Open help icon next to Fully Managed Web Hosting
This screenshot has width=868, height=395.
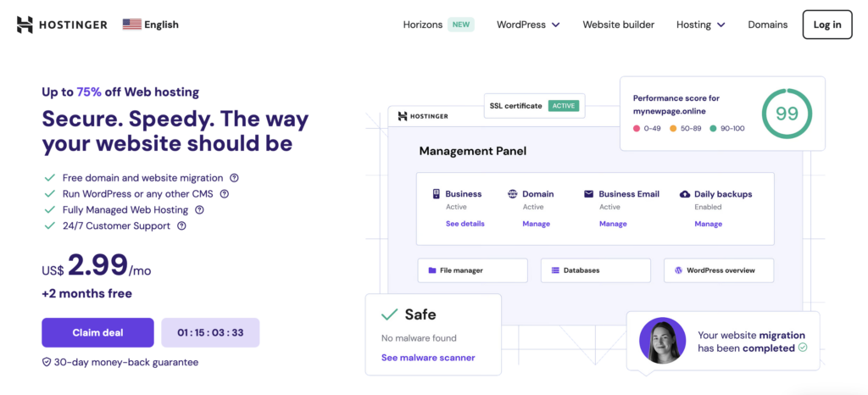[200, 210]
